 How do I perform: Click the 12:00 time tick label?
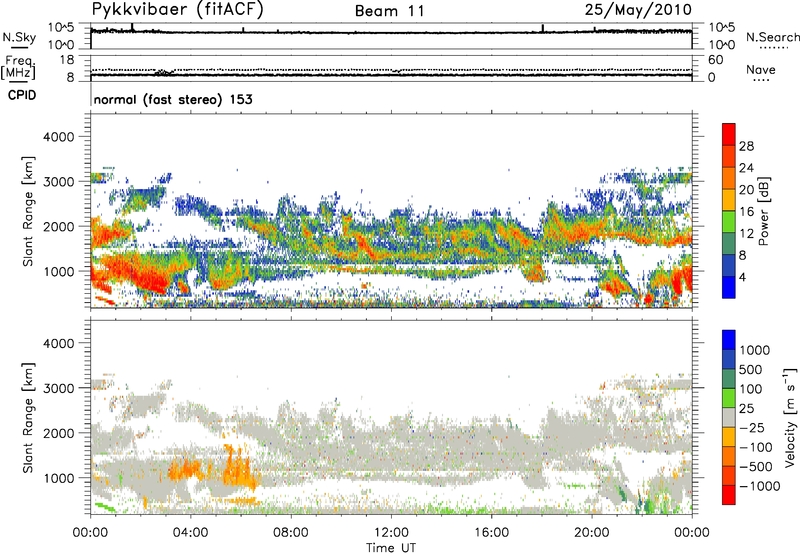pos(391,533)
